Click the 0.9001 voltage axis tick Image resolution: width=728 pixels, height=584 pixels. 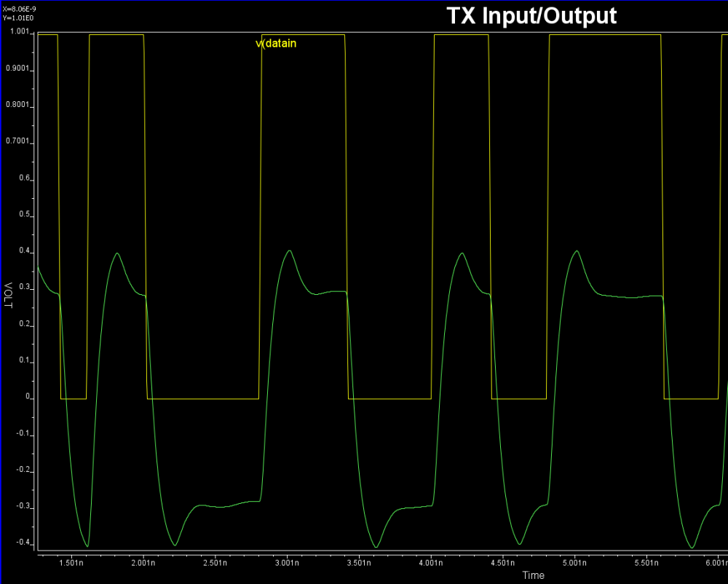click(17, 69)
